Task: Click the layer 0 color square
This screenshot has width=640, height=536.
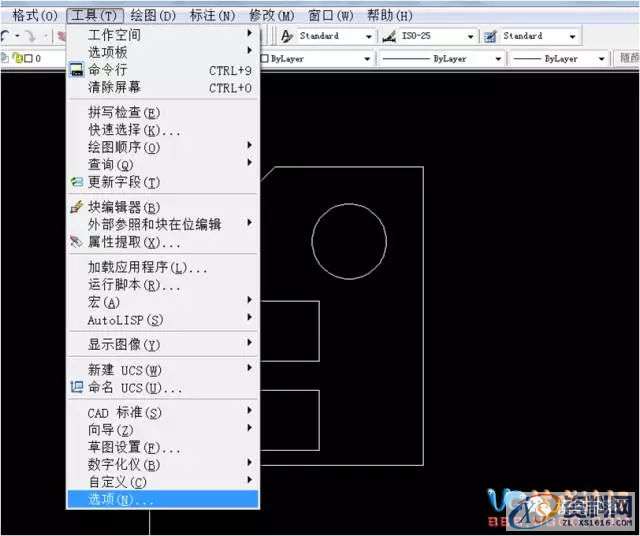Action: point(29,59)
